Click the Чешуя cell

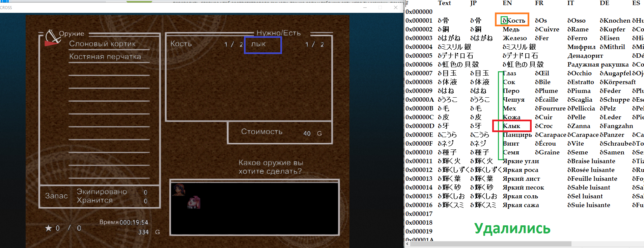514,100
